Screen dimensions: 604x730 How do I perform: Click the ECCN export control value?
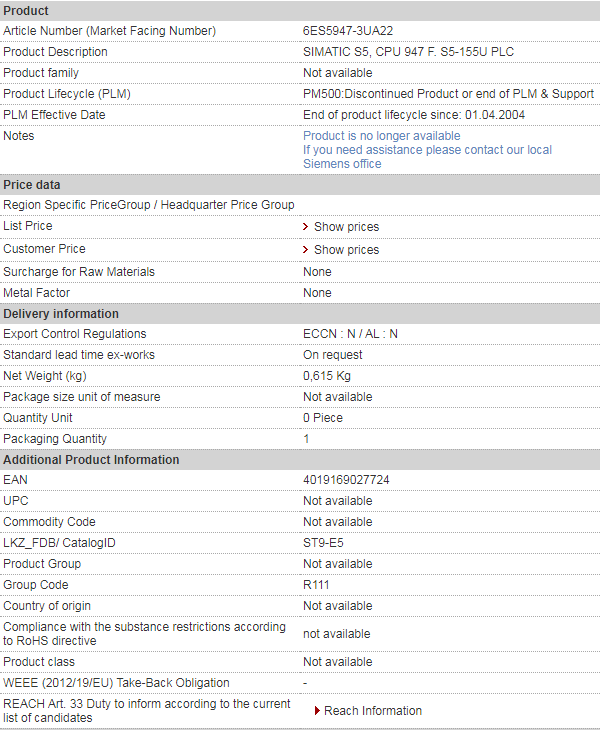point(350,334)
